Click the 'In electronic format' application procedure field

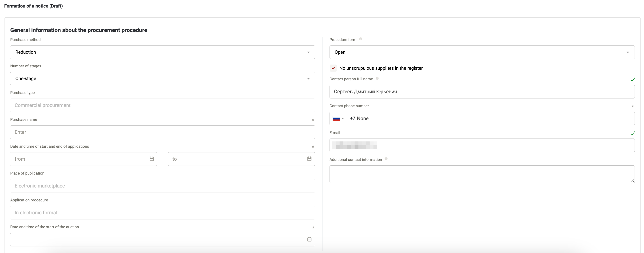163,213
